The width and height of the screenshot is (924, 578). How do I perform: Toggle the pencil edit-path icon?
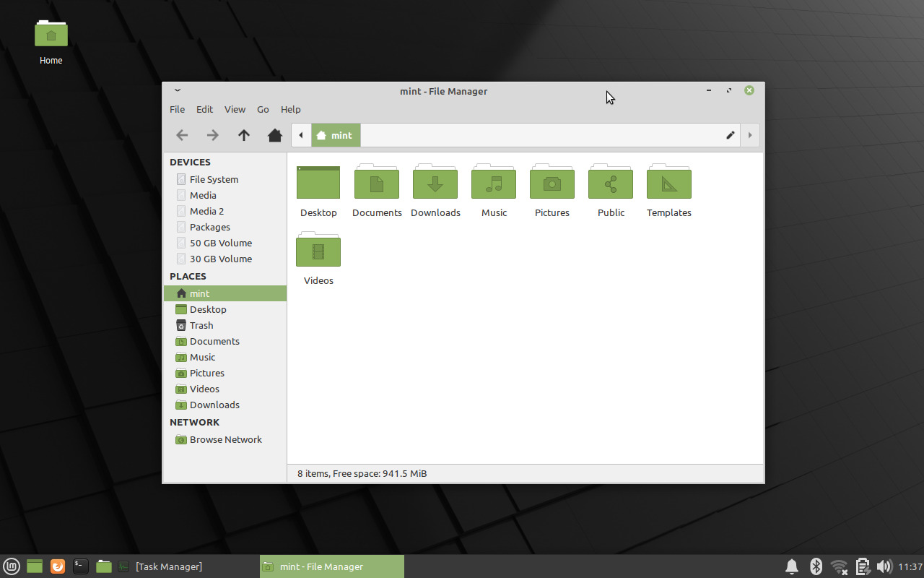point(730,135)
